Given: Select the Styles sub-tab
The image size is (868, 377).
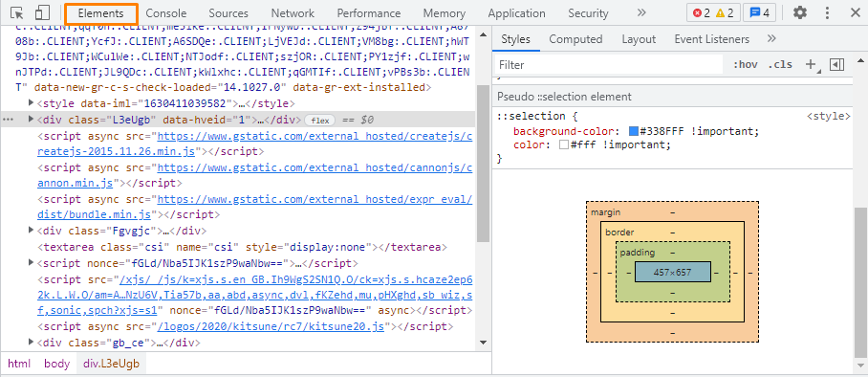Looking at the screenshot, I should (516, 39).
